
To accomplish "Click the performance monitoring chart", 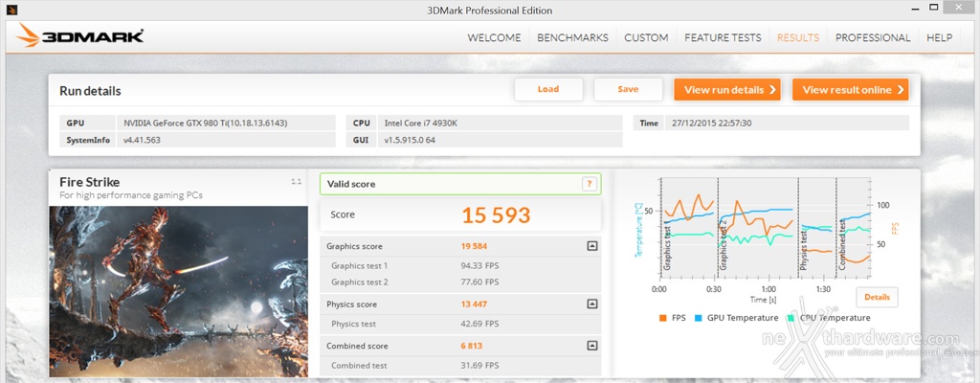I will [x=766, y=229].
